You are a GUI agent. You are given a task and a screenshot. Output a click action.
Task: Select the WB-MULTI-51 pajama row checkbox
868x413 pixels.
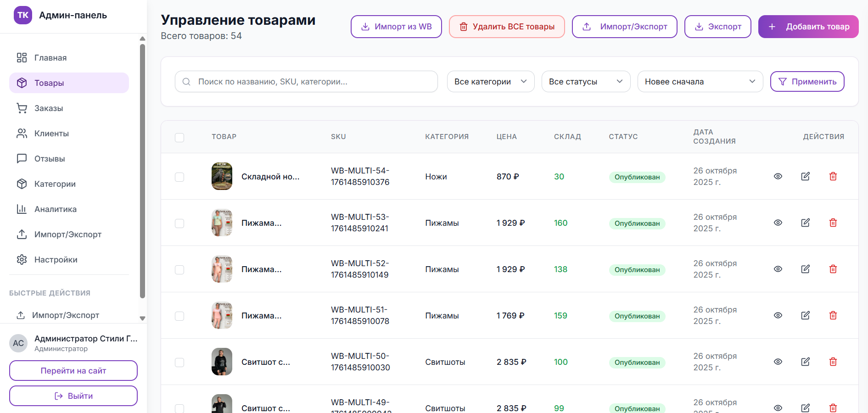[179, 316]
